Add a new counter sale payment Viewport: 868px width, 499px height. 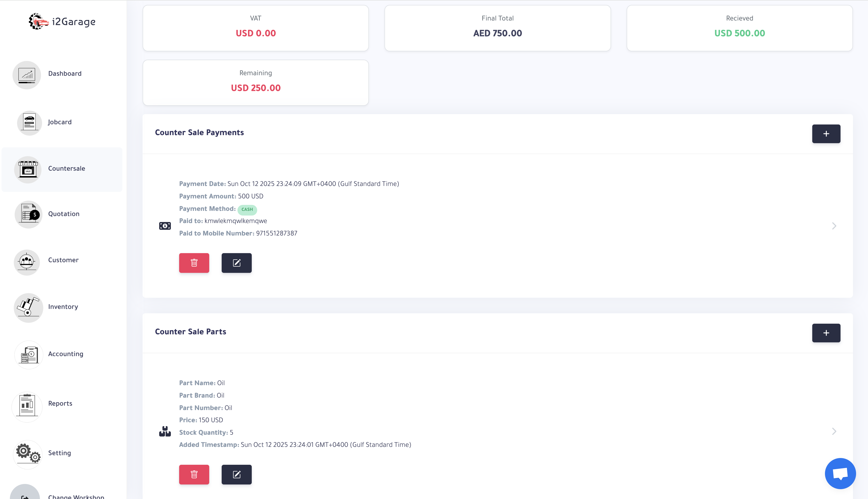click(826, 134)
